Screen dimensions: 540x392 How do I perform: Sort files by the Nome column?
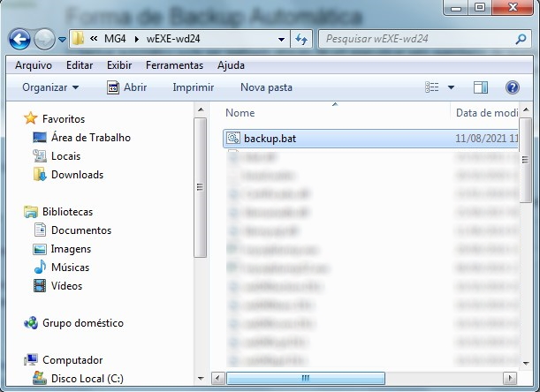click(240, 113)
